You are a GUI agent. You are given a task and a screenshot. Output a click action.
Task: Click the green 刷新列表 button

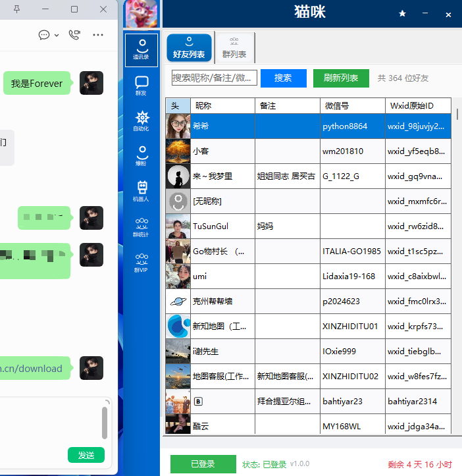pyautogui.click(x=341, y=78)
